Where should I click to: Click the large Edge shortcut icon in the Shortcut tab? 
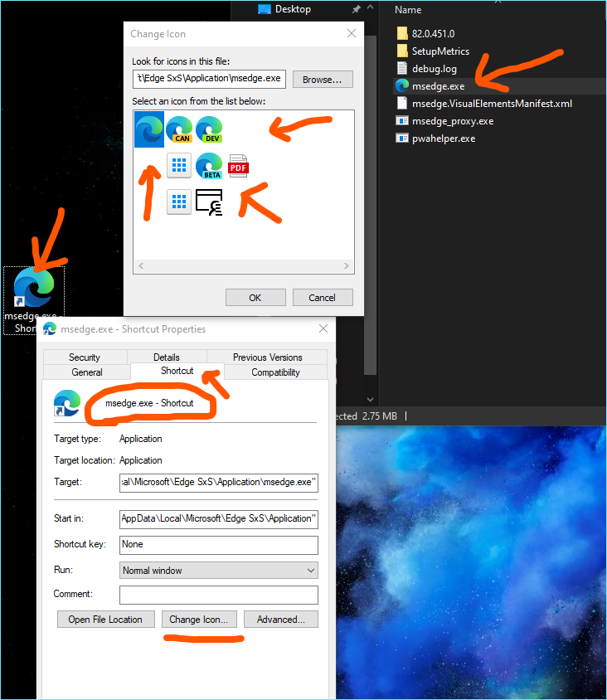click(67, 403)
